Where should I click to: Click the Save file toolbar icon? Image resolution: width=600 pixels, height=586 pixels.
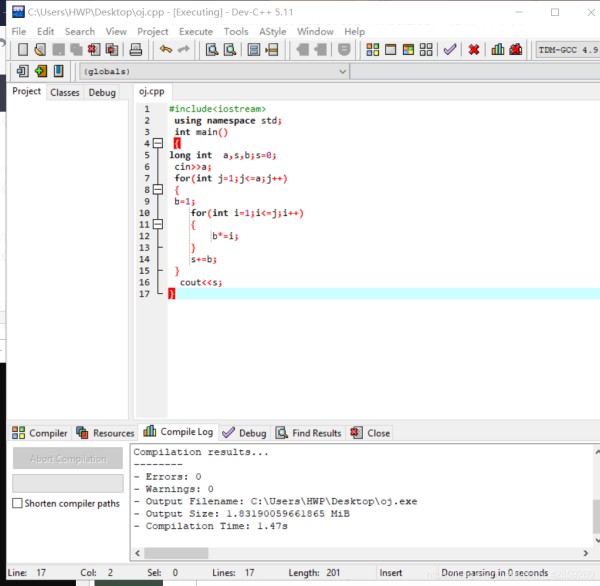(59, 50)
